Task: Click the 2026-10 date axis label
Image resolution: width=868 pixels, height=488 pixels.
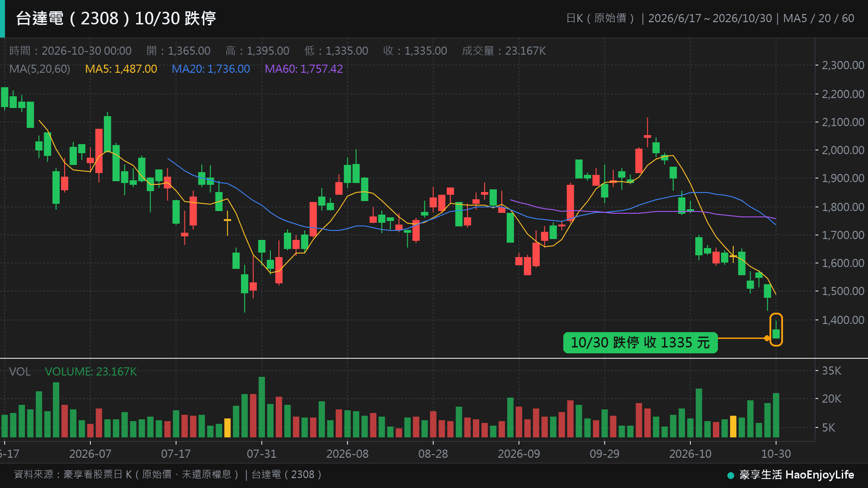Action: [x=690, y=454]
